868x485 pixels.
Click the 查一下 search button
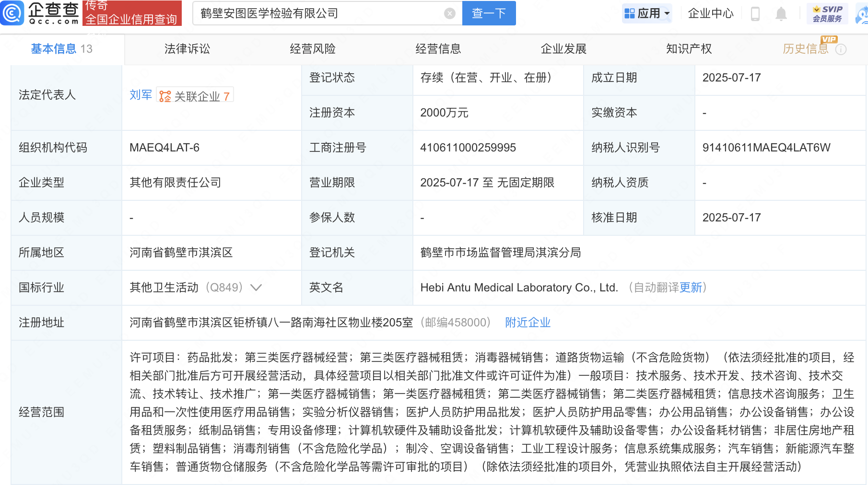click(x=489, y=13)
